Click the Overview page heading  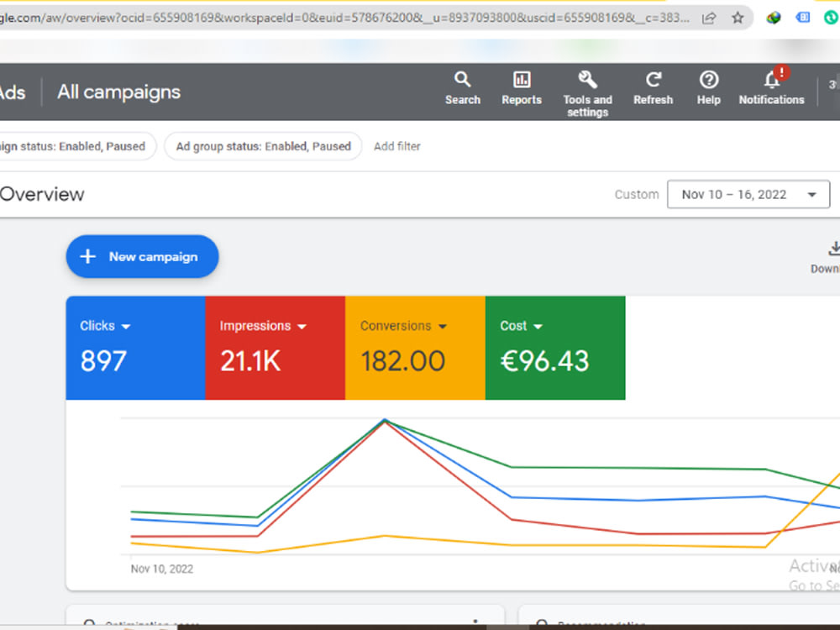pyautogui.click(x=42, y=194)
